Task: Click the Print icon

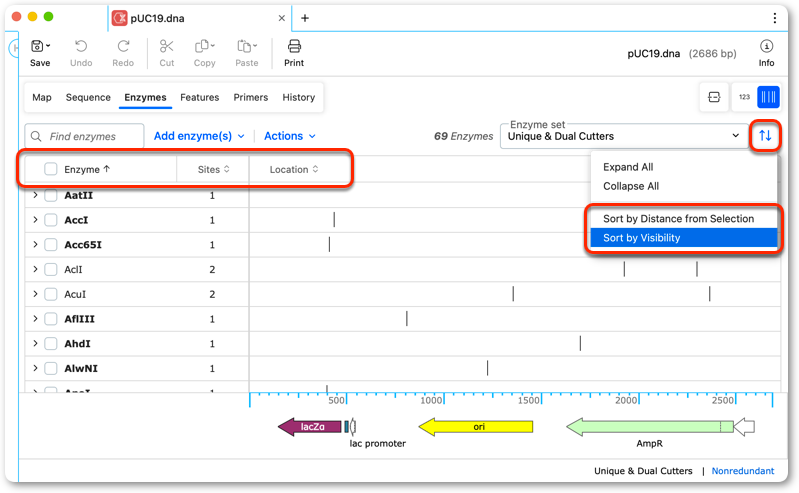Action: (294, 46)
